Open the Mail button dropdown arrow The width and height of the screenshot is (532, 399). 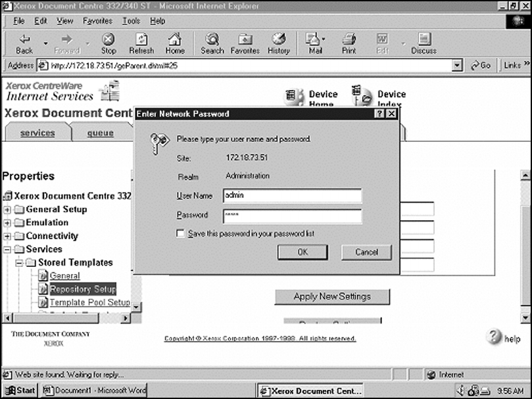(323, 39)
